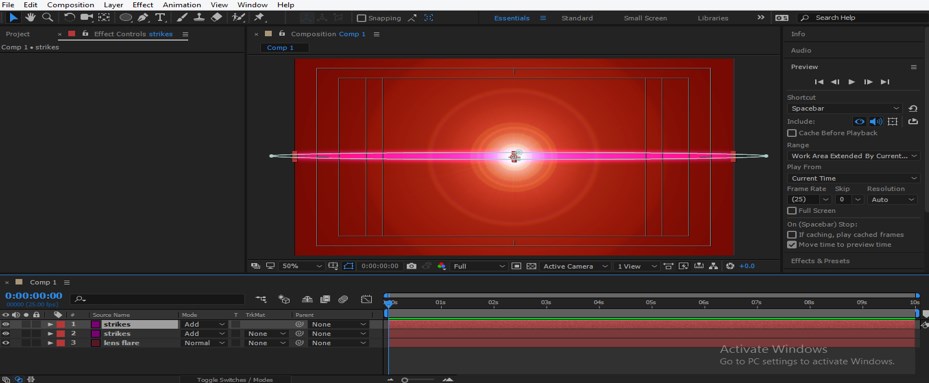Click the First Frame button in Preview
The image size is (929, 383).
point(819,82)
